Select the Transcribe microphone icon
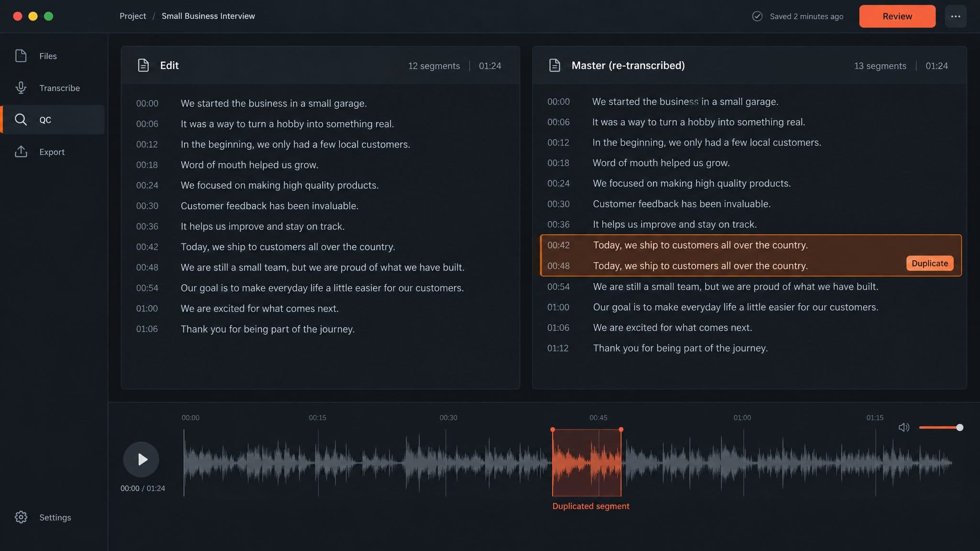The height and width of the screenshot is (551, 980). [21, 88]
